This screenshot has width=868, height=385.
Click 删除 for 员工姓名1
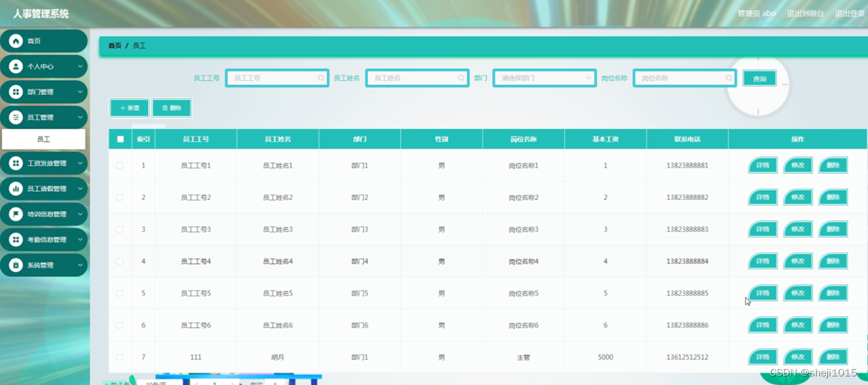pyautogui.click(x=833, y=165)
